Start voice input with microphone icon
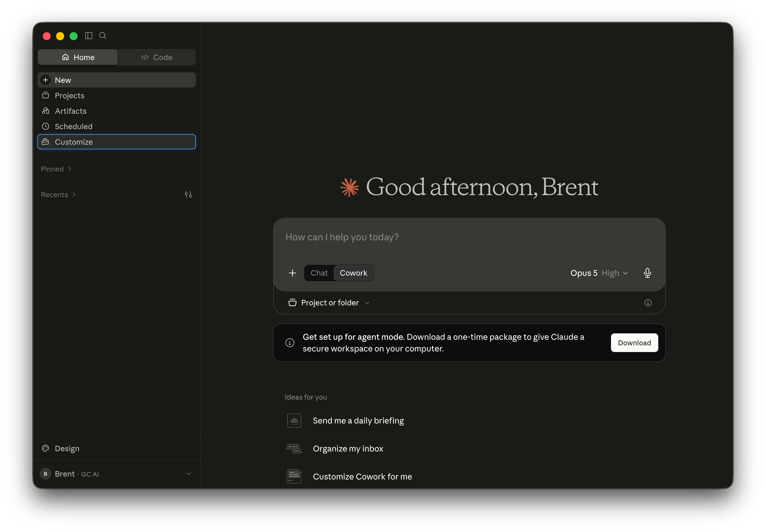The width and height of the screenshot is (766, 532). (647, 273)
